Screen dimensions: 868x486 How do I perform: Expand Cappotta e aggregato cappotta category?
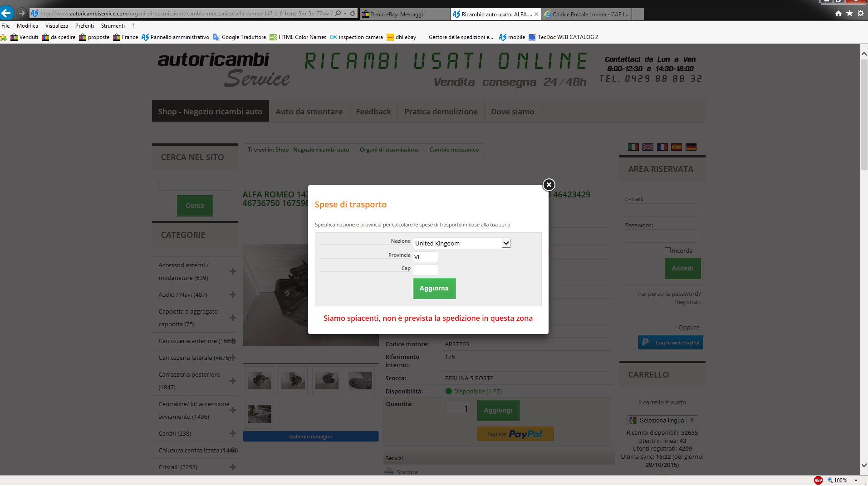click(x=233, y=318)
